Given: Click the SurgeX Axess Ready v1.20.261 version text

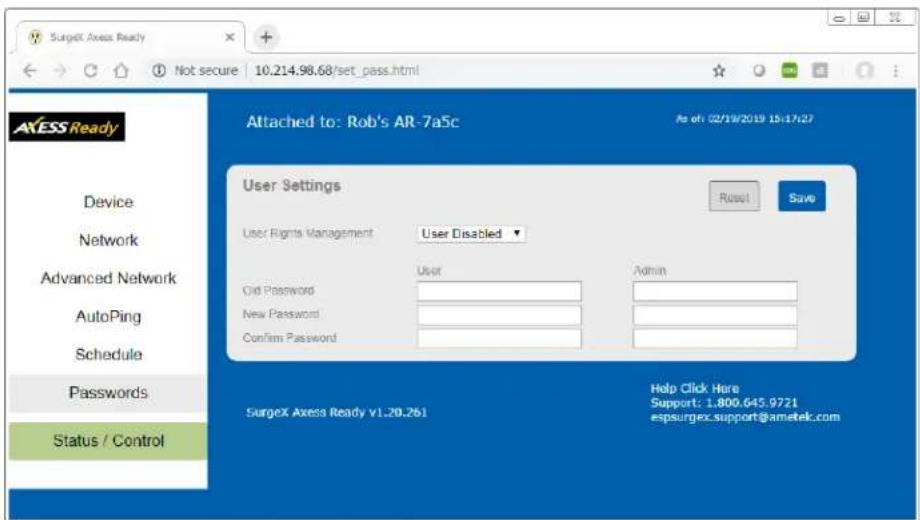Looking at the screenshot, I should [337, 413].
